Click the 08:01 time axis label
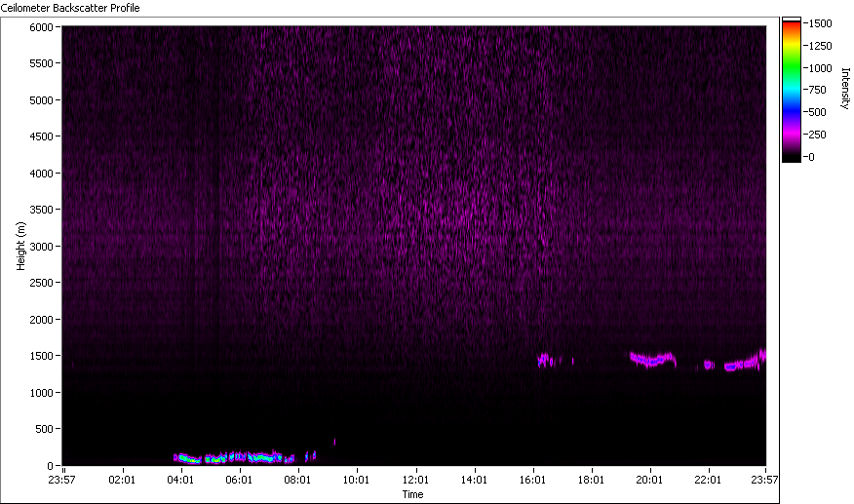This screenshot has height=504, width=854. pos(297,480)
